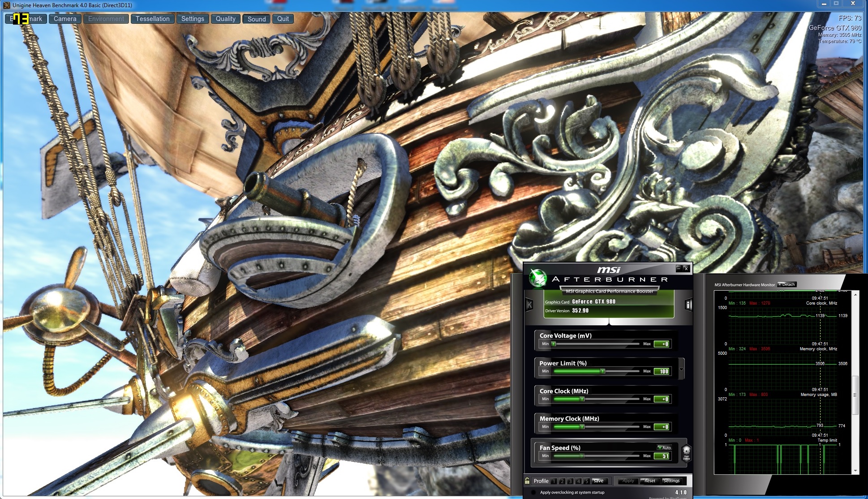This screenshot has height=499, width=868.
Task: Select profile slot 4
Action: [578, 481]
